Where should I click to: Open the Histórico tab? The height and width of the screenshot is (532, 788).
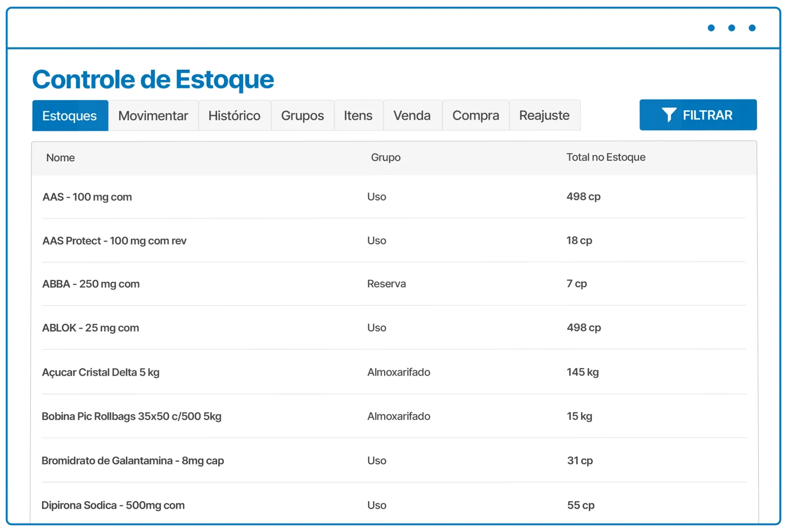(235, 115)
